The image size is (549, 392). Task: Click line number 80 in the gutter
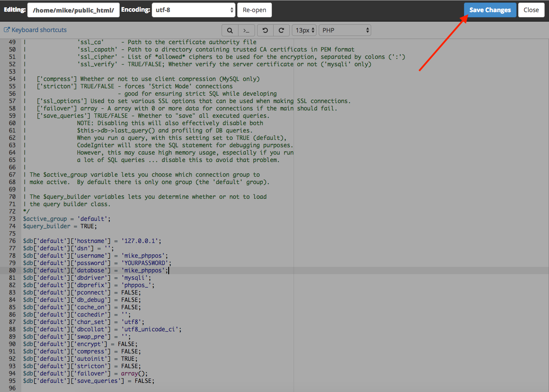point(12,270)
